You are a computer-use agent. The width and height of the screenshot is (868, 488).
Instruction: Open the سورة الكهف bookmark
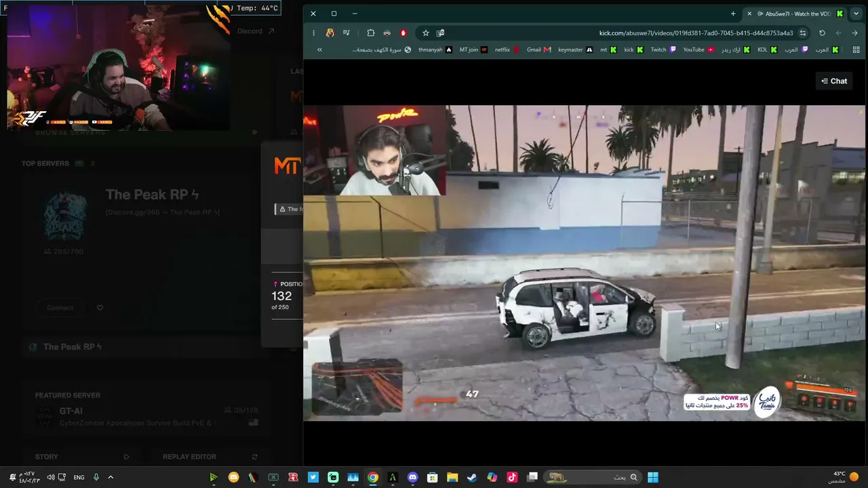(382, 49)
